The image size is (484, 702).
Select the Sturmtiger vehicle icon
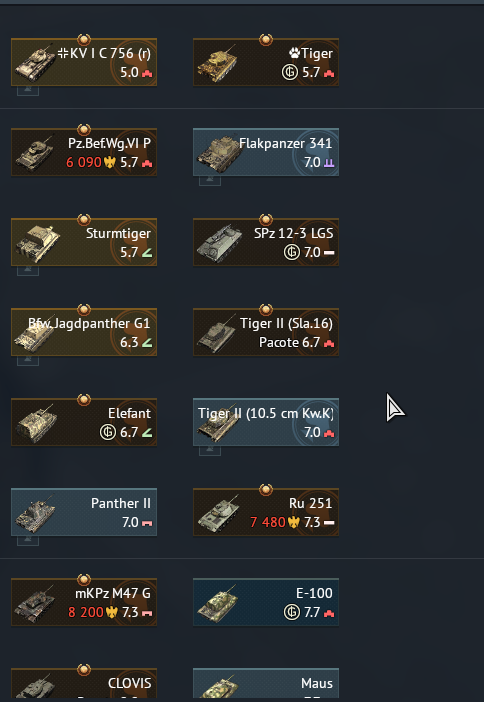38,244
